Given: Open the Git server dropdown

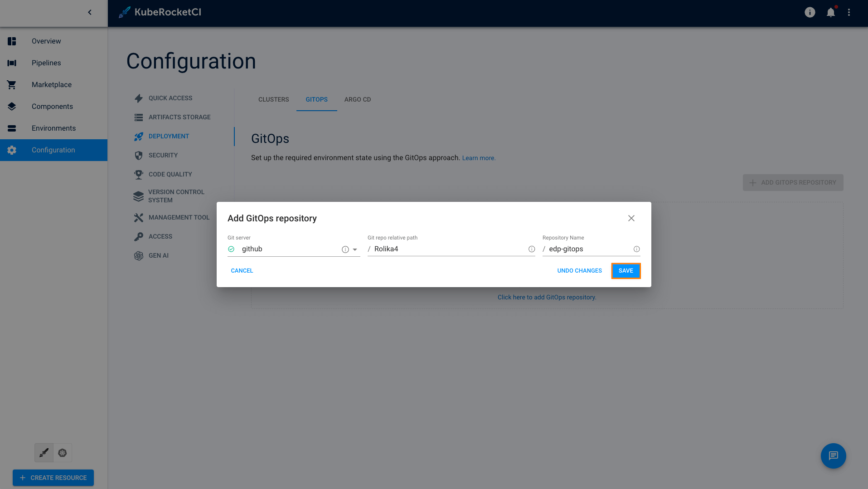Looking at the screenshot, I should click(x=354, y=249).
